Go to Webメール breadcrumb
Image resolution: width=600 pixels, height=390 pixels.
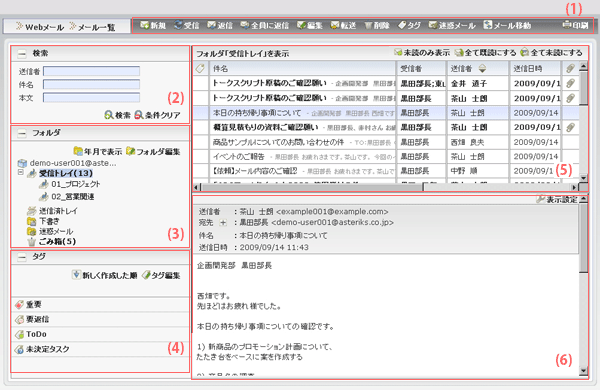click(x=44, y=27)
